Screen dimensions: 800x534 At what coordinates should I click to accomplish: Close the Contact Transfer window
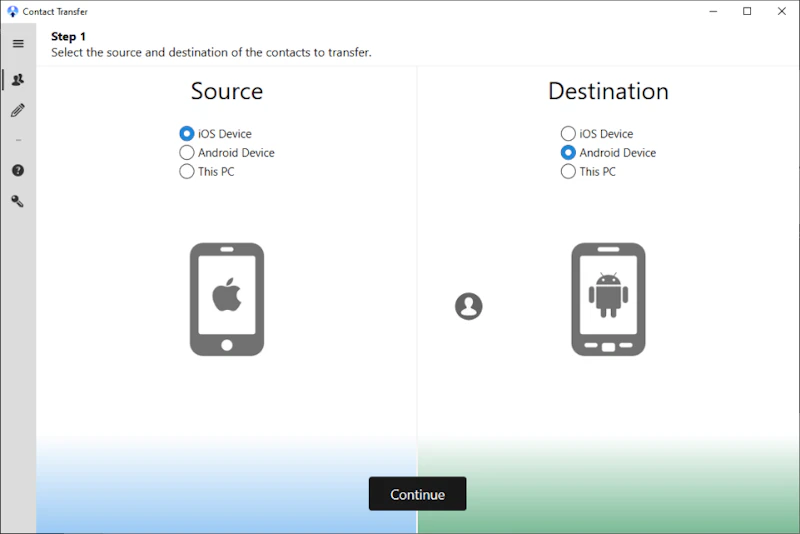pos(782,11)
